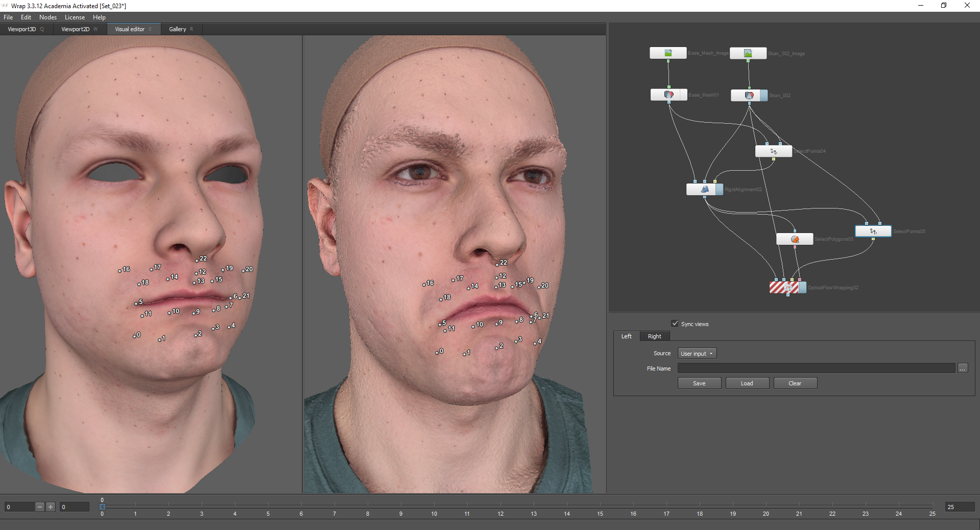
Task: Select the SelectPolygons03 node
Action: point(794,239)
